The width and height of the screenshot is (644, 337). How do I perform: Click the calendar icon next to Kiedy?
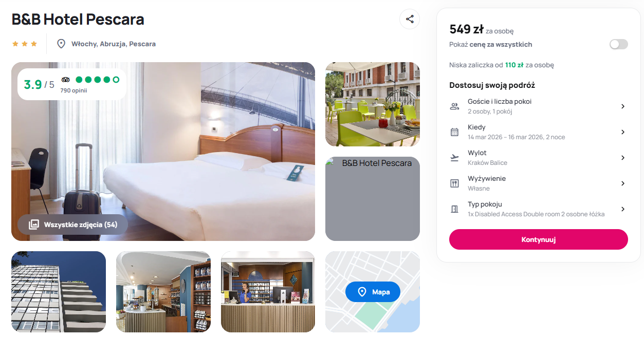pyautogui.click(x=454, y=132)
